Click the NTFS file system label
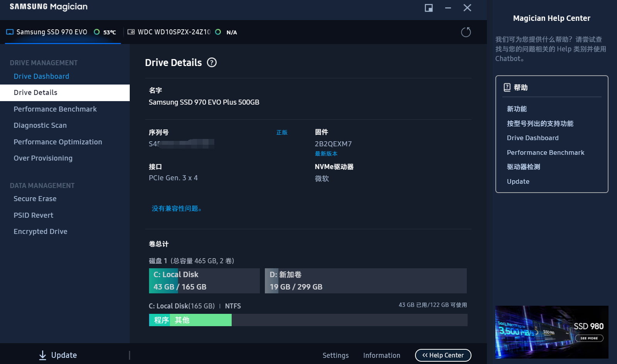Screen dimensions: 617x364 [x=233, y=306]
